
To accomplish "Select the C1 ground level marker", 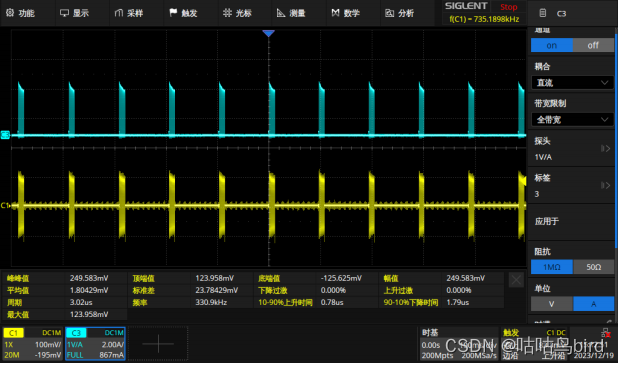I will pyautogui.click(x=5, y=205).
